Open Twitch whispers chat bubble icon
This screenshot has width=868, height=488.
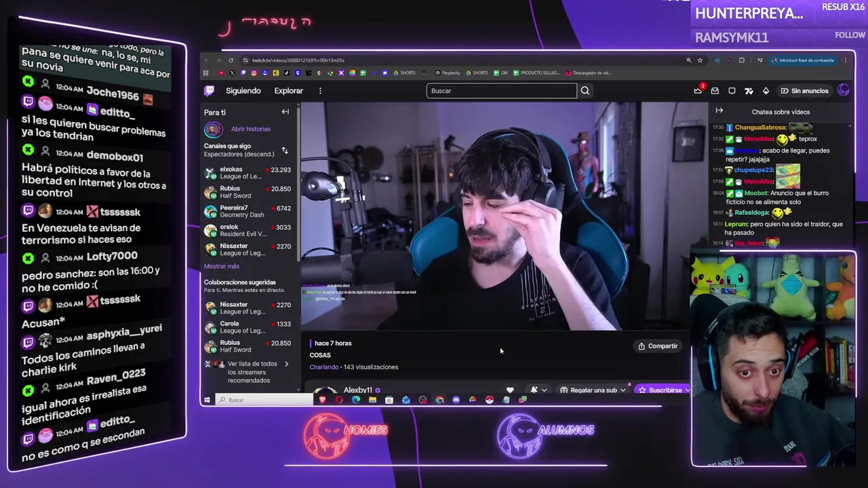point(732,91)
